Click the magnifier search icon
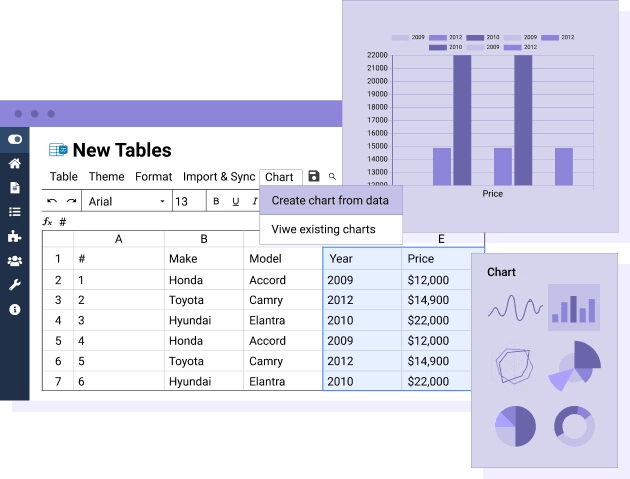 pyautogui.click(x=332, y=176)
